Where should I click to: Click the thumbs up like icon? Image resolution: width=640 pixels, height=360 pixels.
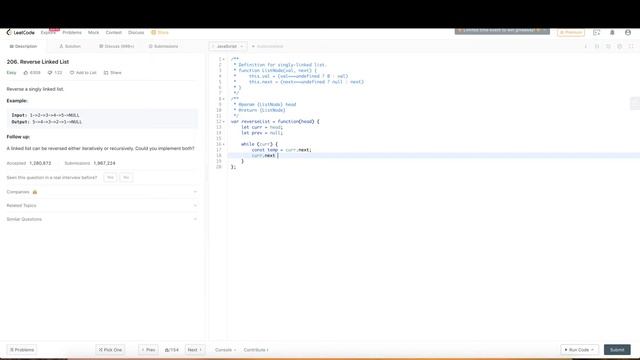(26, 73)
